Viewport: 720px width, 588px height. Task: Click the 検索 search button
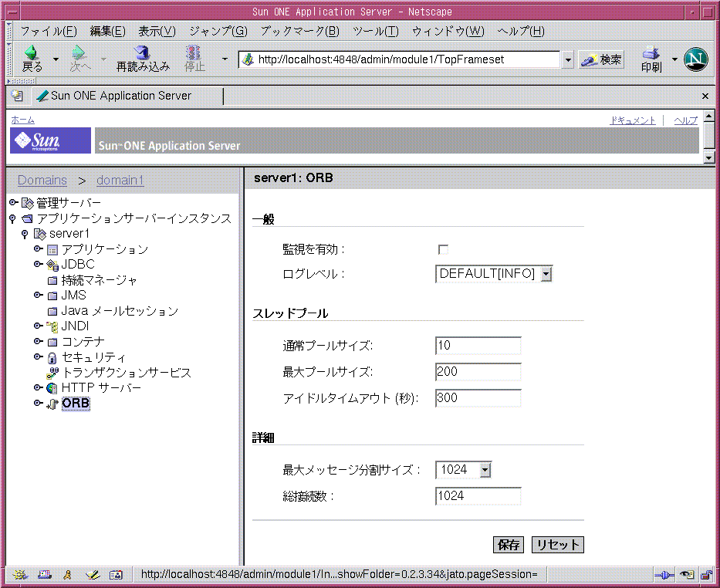[601, 59]
